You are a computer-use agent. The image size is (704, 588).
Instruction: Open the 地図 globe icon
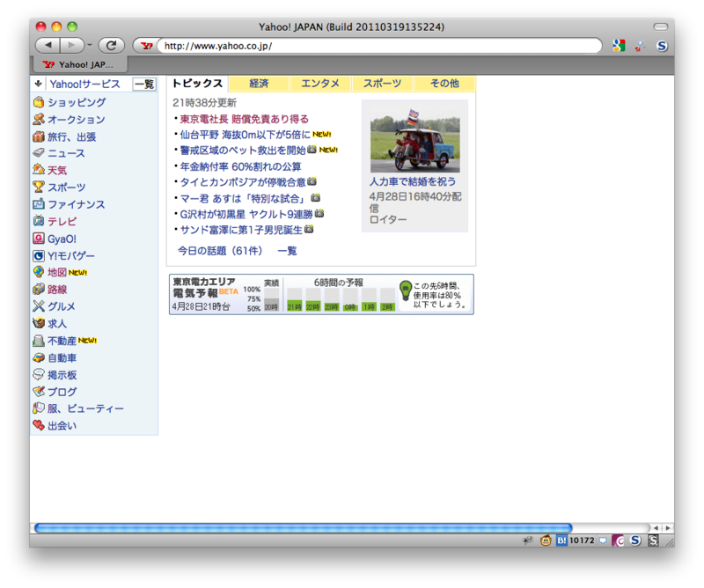pyautogui.click(x=39, y=272)
